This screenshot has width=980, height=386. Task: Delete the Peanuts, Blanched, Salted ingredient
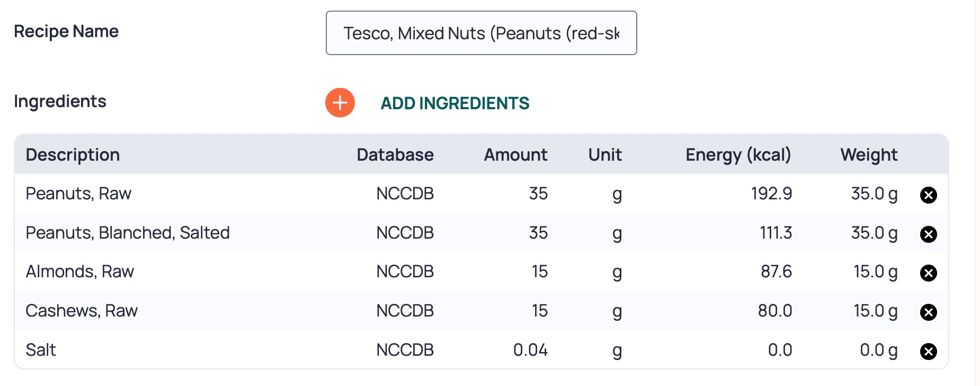928,234
